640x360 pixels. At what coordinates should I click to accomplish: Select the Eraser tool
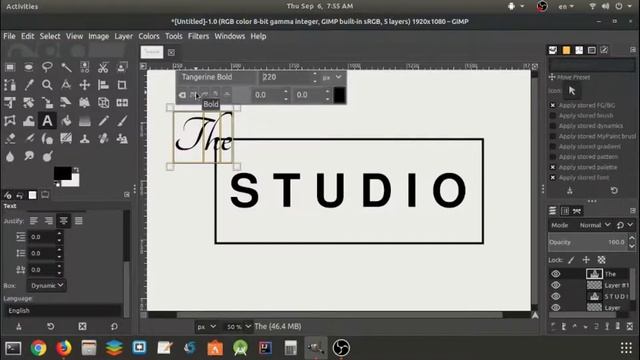click(x=10, y=139)
